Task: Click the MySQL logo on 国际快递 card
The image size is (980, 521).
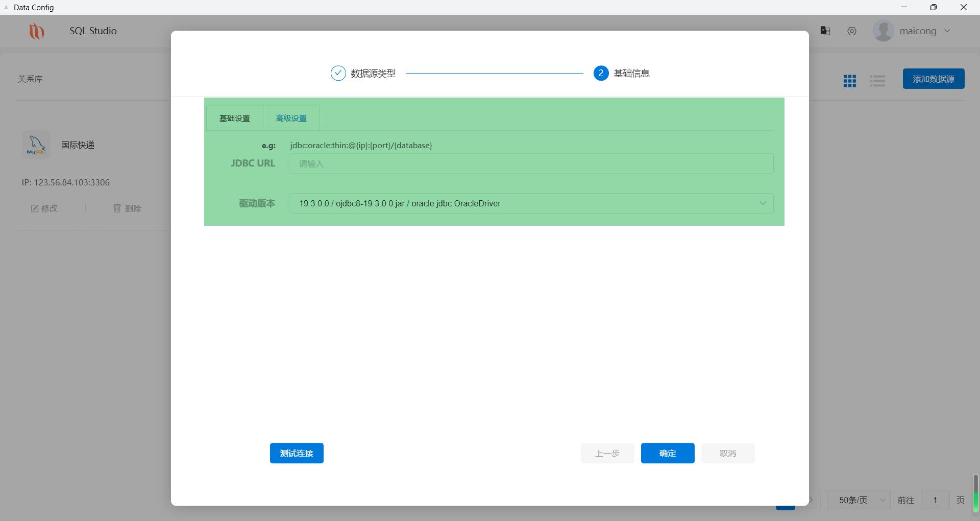Action: [36, 145]
